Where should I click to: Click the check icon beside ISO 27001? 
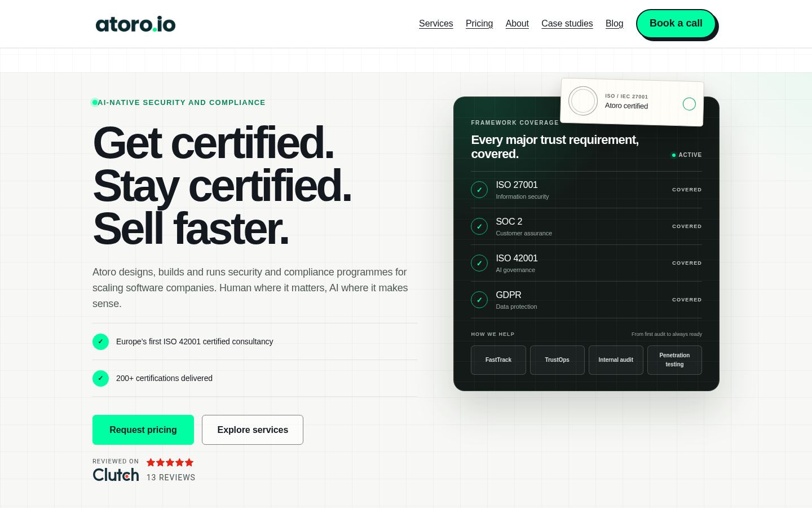coord(479,190)
